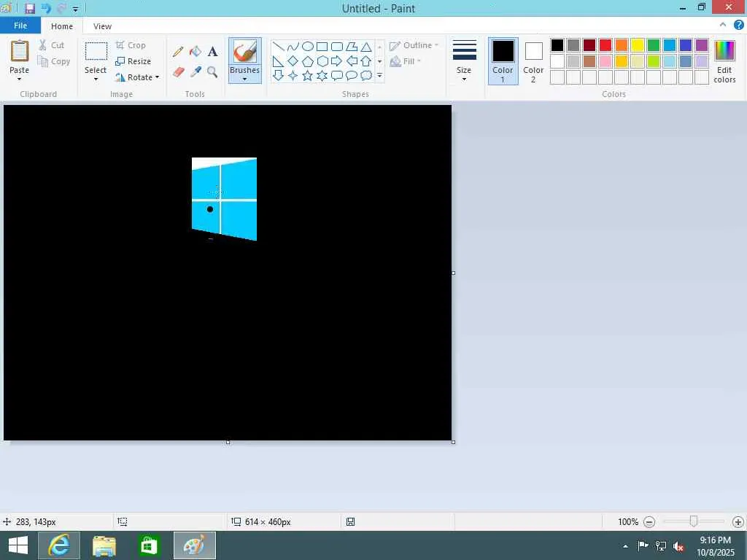Choose the Right arrow shape
Screen dimensions: 747x560
337,61
